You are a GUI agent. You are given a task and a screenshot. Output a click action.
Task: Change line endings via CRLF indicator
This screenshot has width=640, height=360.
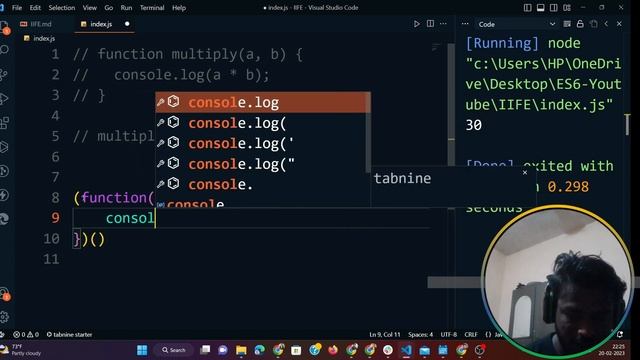(471, 335)
